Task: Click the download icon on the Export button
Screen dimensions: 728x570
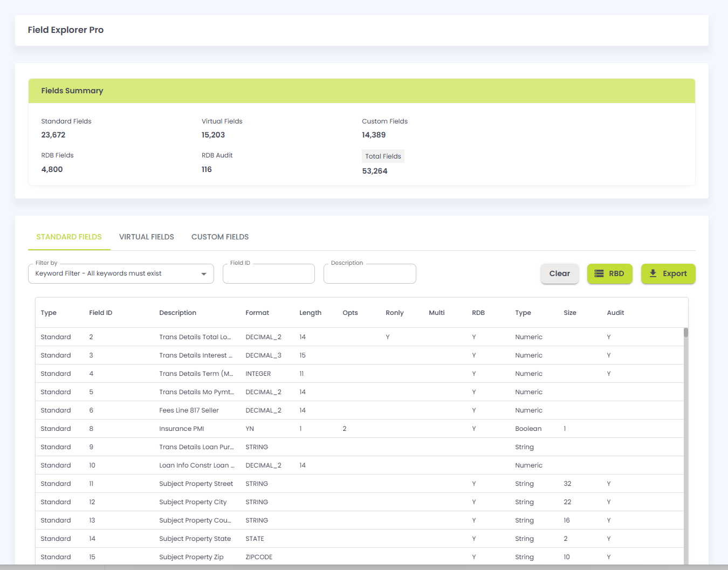Action: coord(653,273)
